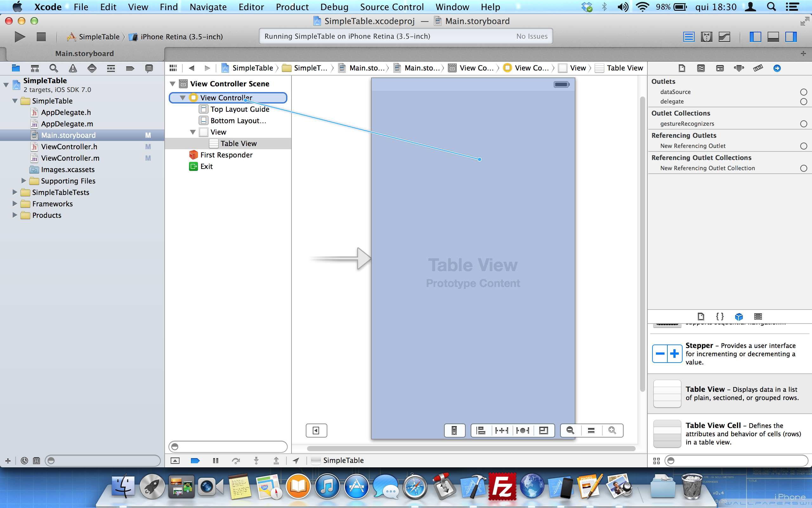The width and height of the screenshot is (812, 508).
Task: Open the Attributes inspector
Action: pos(739,68)
